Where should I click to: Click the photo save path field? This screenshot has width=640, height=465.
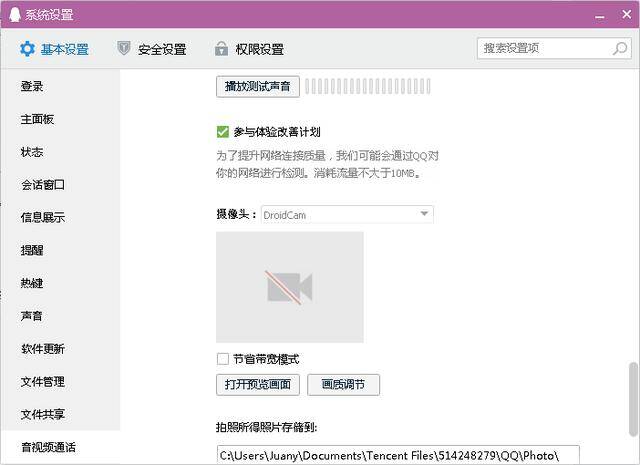tap(398, 455)
